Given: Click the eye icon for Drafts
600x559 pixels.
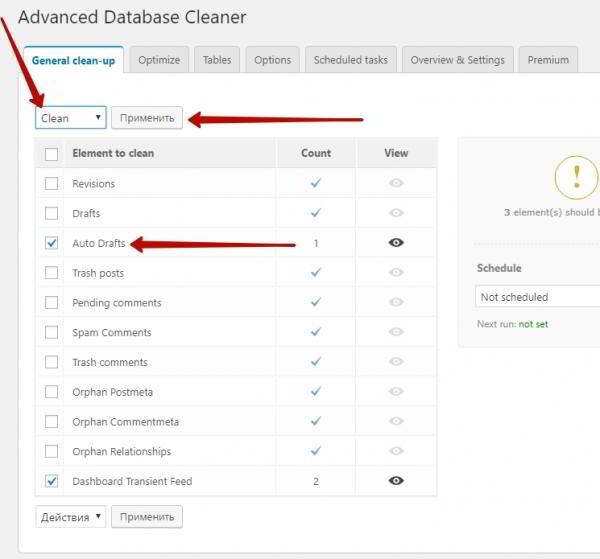Looking at the screenshot, I should click(396, 213).
